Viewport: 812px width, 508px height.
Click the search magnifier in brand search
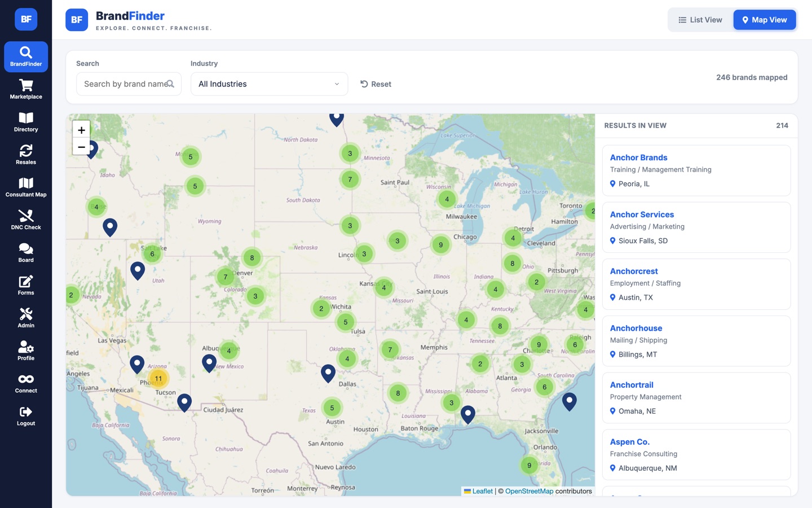coord(170,84)
